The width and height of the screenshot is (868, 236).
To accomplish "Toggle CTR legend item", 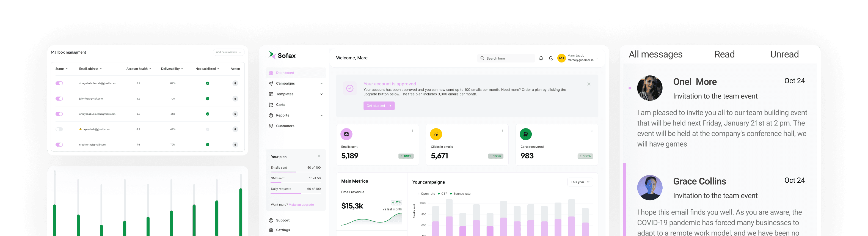I will coord(443,194).
